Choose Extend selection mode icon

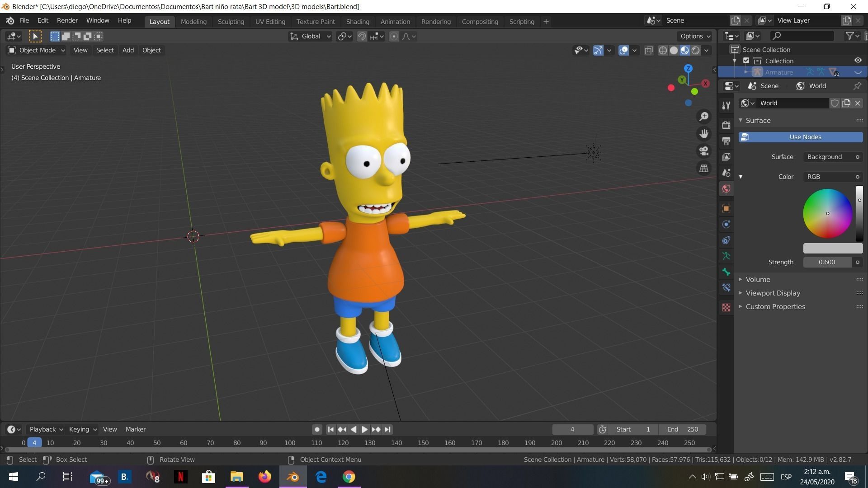coord(66,36)
